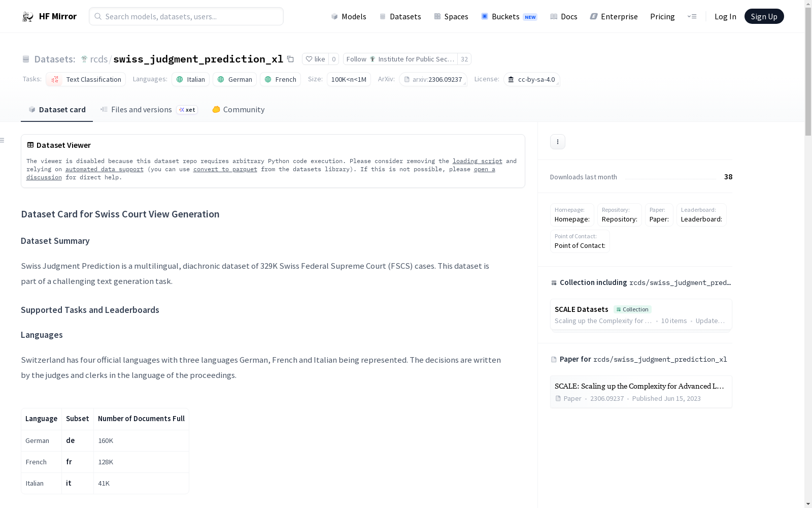The image size is (812, 508).
Task: Click the "160K" German documents cell
Action: pos(141,440)
